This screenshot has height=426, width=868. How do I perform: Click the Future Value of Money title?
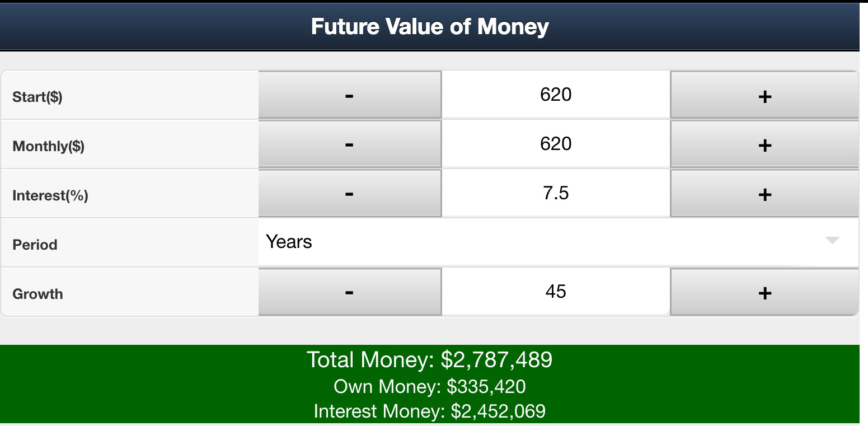[x=429, y=27]
